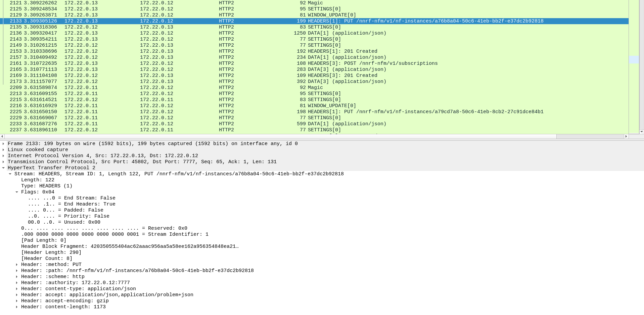Collapse the Stream: HEADERS tree node
The height and width of the screenshot is (315, 644).
[x=10, y=174]
